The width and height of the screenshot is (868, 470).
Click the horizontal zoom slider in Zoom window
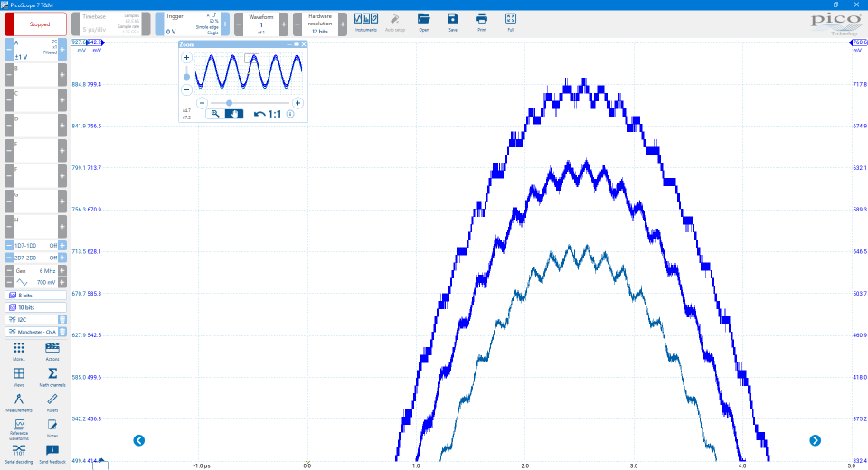coord(242,103)
